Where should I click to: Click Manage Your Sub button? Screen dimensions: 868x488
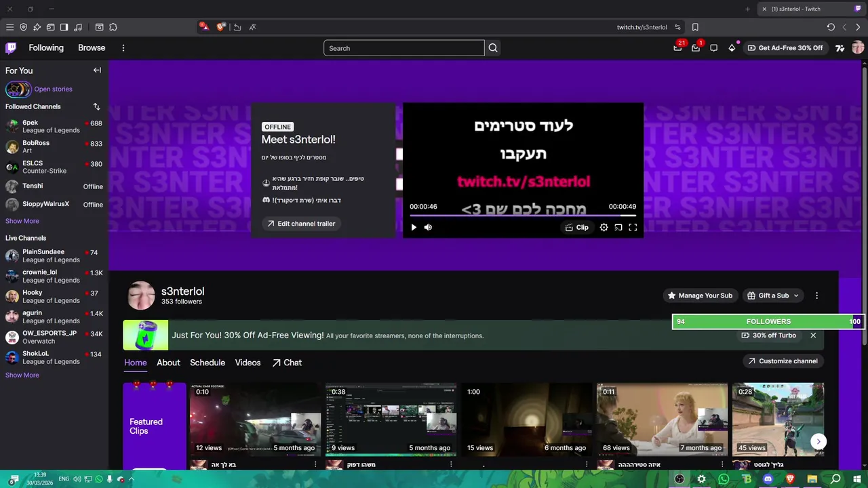click(x=700, y=296)
